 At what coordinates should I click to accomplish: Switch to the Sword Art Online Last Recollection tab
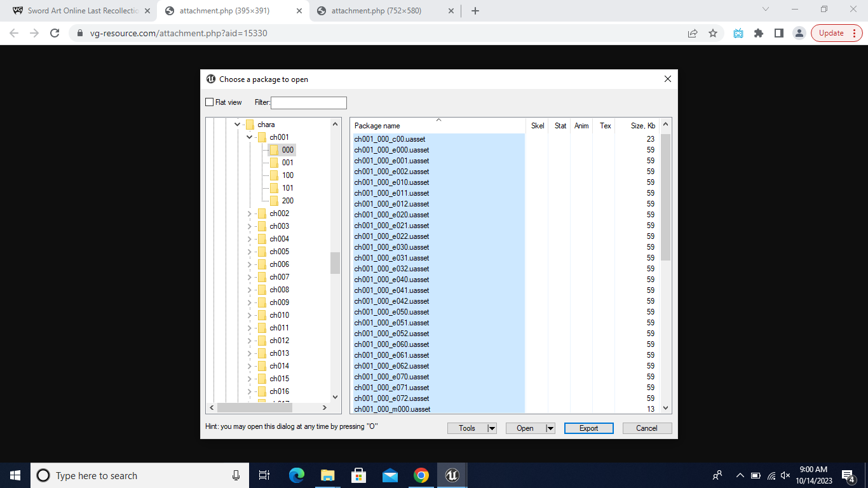click(x=83, y=11)
